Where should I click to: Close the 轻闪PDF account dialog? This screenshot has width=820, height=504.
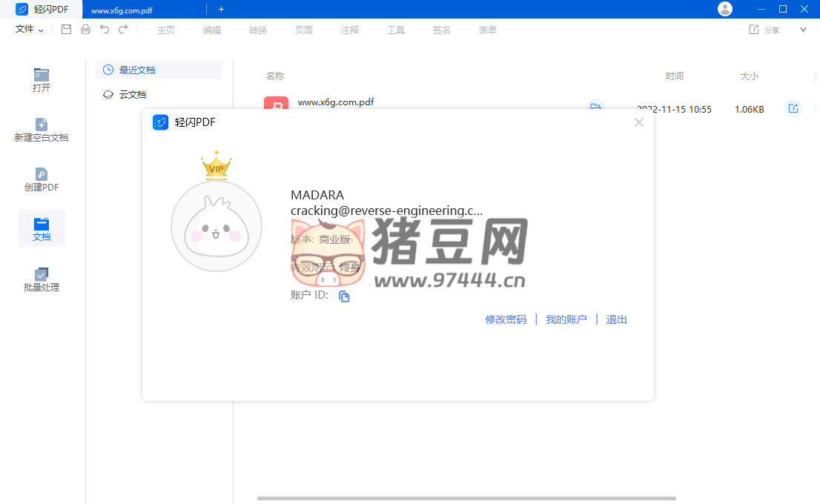[638, 122]
